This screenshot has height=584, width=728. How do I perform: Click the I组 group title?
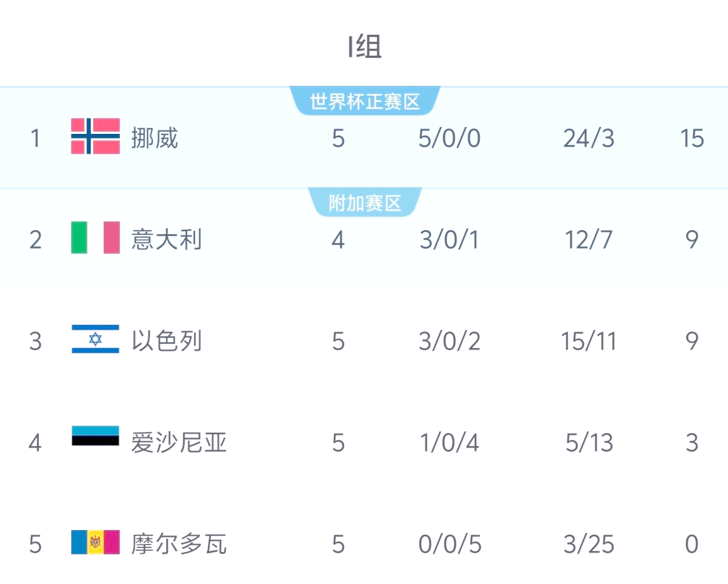pos(365,46)
